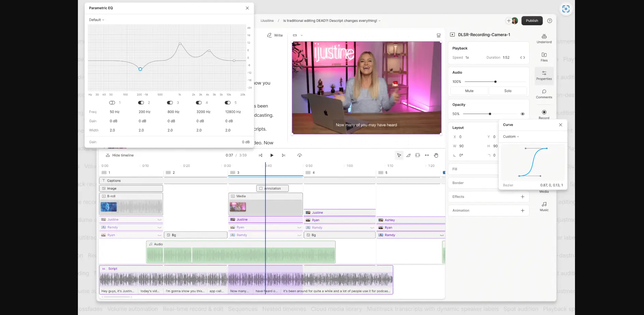Viewport: 644px width, 315px height.
Task: Select the range tool in timeline toolbar
Action: point(417,155)
